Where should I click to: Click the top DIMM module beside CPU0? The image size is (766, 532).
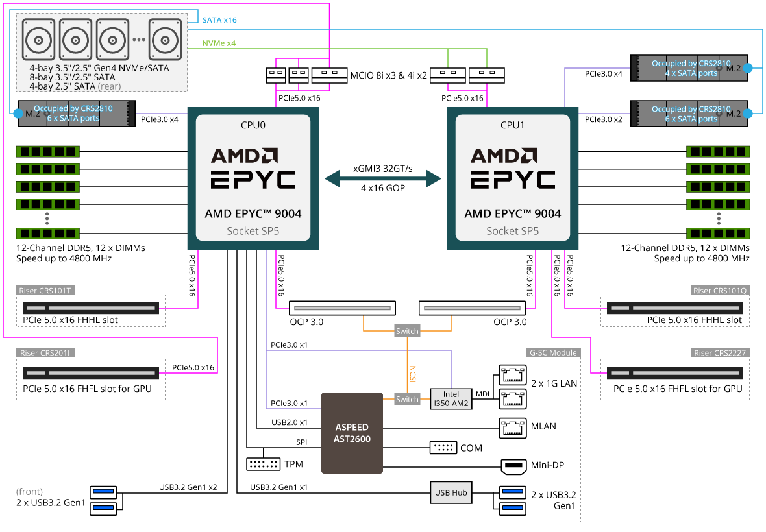[48, 151]
